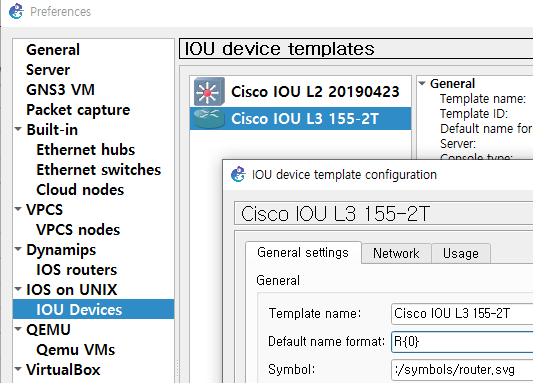
Task: Click Template name row in details panel
Action: [x=483, y=99]
